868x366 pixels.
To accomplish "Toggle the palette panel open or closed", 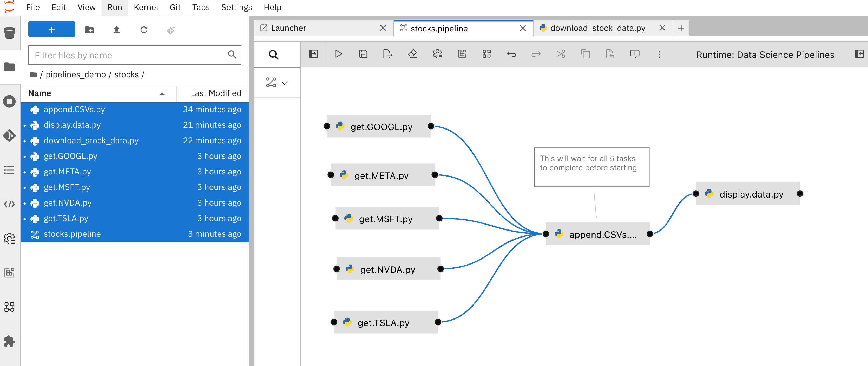I will (x=313, y=54).
